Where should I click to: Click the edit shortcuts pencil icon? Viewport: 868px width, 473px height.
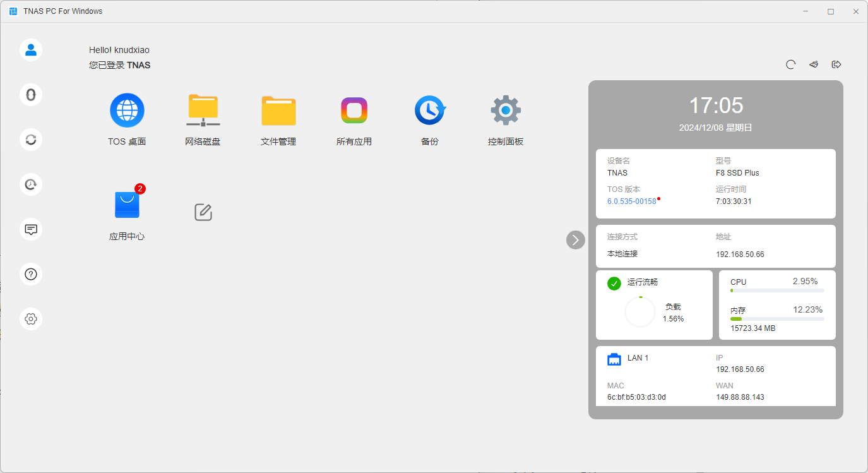[x=203, y=212]
